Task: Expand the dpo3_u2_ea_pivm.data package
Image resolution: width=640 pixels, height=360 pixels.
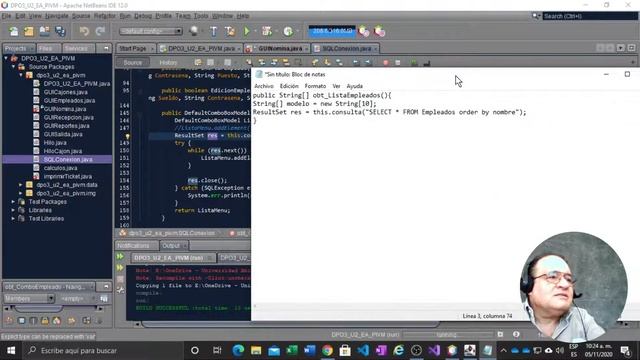Action: (21, 185)
